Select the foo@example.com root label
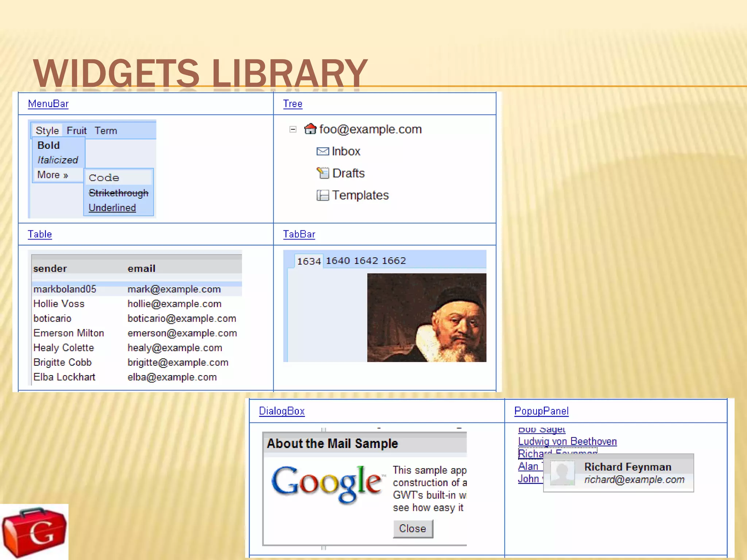Screen dimensions: 747x560 coord(371,129)
